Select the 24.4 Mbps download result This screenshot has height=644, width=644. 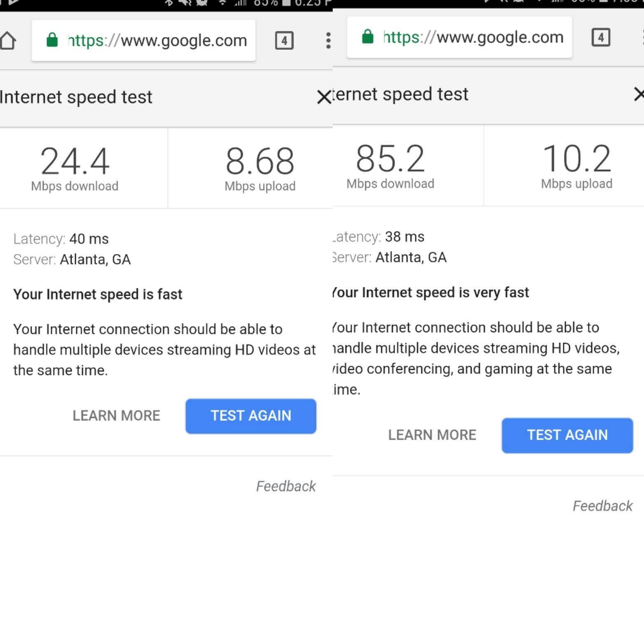click(x=75, y=168)
